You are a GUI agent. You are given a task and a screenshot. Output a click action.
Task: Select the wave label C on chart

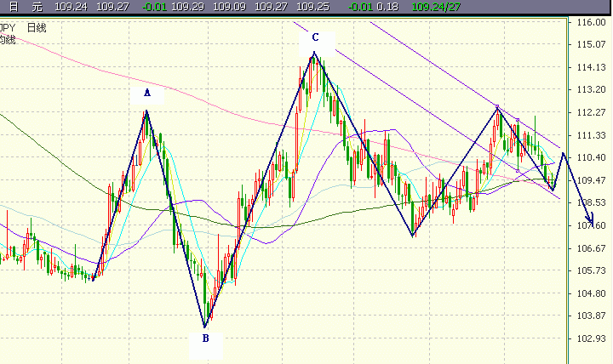coord(315,37)
